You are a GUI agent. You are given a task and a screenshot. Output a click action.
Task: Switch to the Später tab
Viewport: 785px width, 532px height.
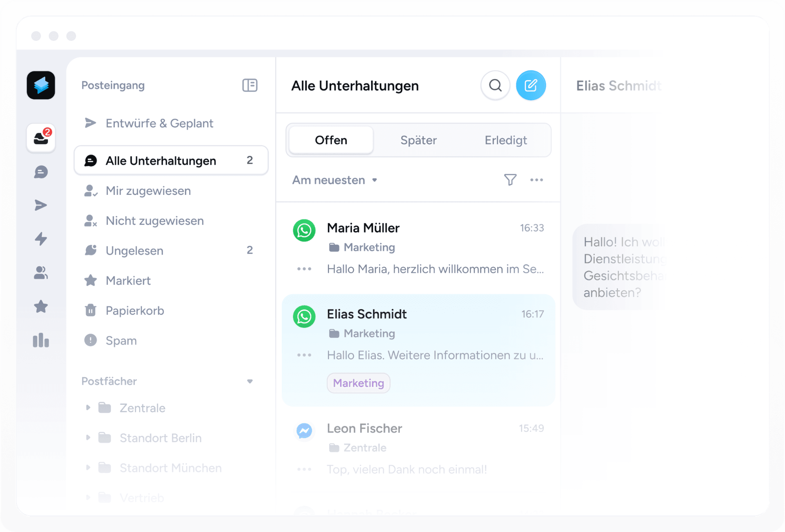point(418,140)
